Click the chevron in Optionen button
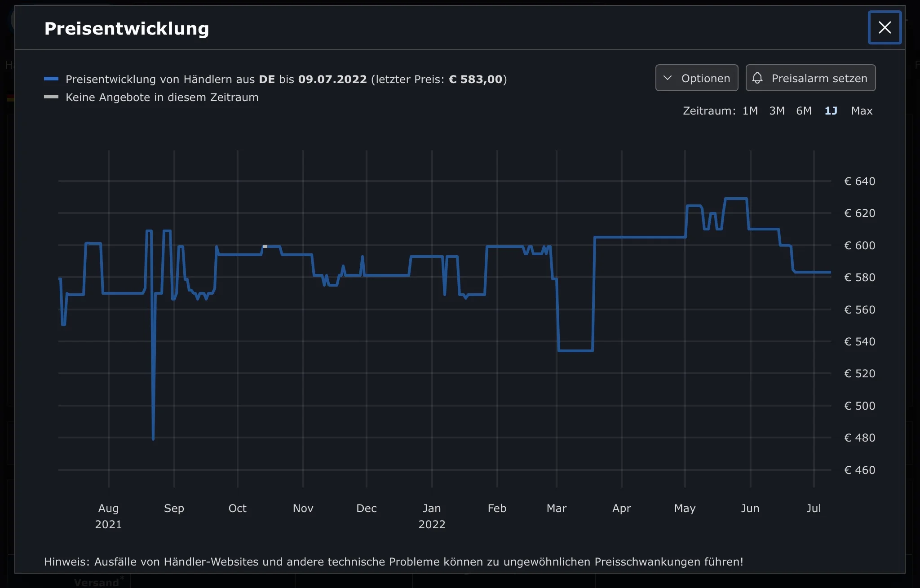920x588 pixels. pyautogui.click(x=668, y=78)
